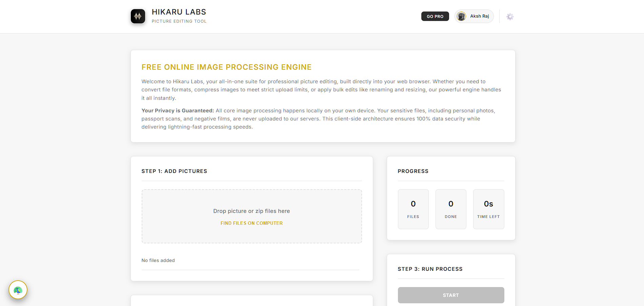Click the START process button
The width and height of the screenshot is (644, 306).
[x=451, y=295]
